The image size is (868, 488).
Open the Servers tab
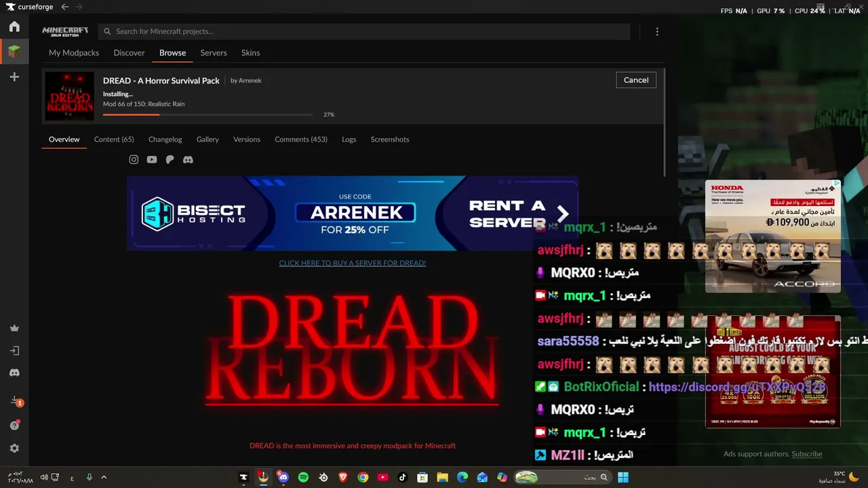click(214, 53)
